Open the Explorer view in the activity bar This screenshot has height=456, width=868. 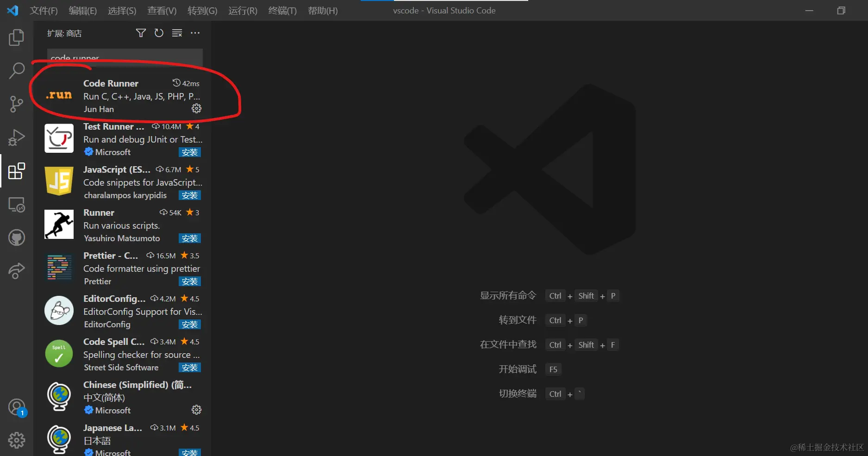(17, 37)
